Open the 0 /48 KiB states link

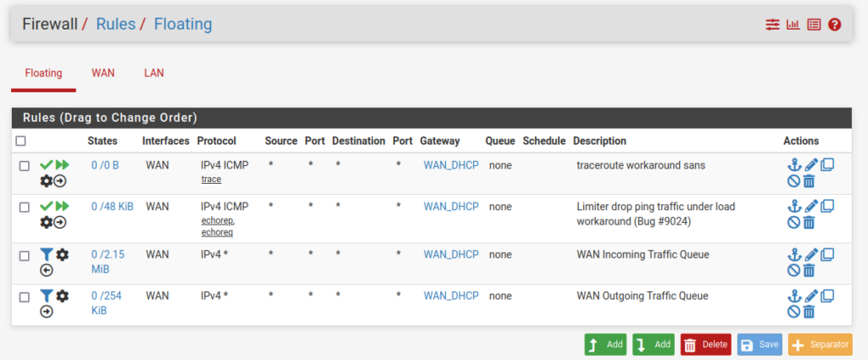coord(112,206)
